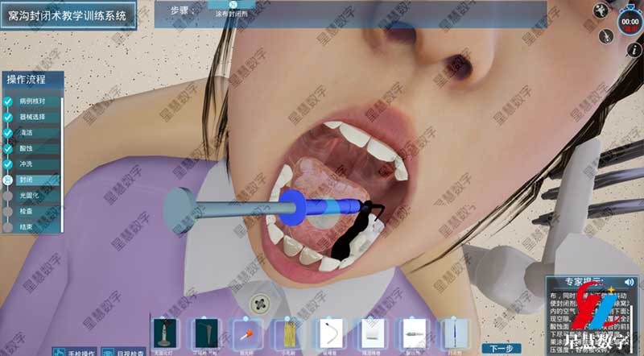
Task: Pick the cotton roll isolation item
Action: [x=372, y=334]
